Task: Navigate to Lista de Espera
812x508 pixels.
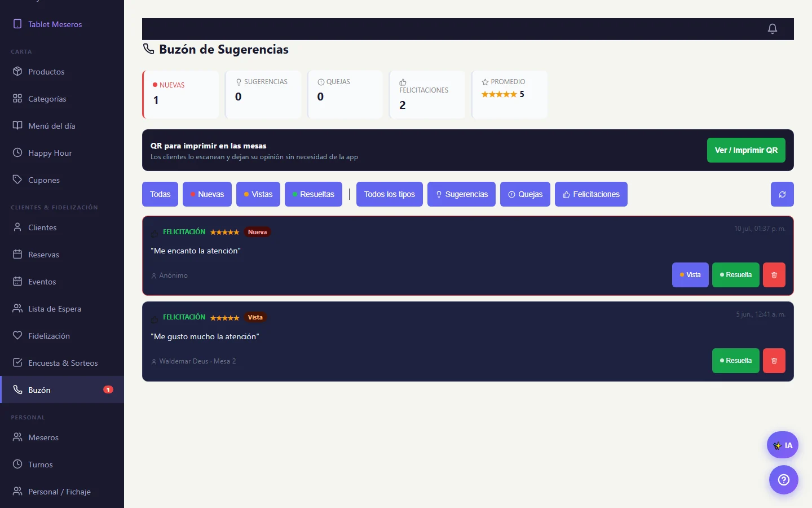Action: (x=62, y=309)
